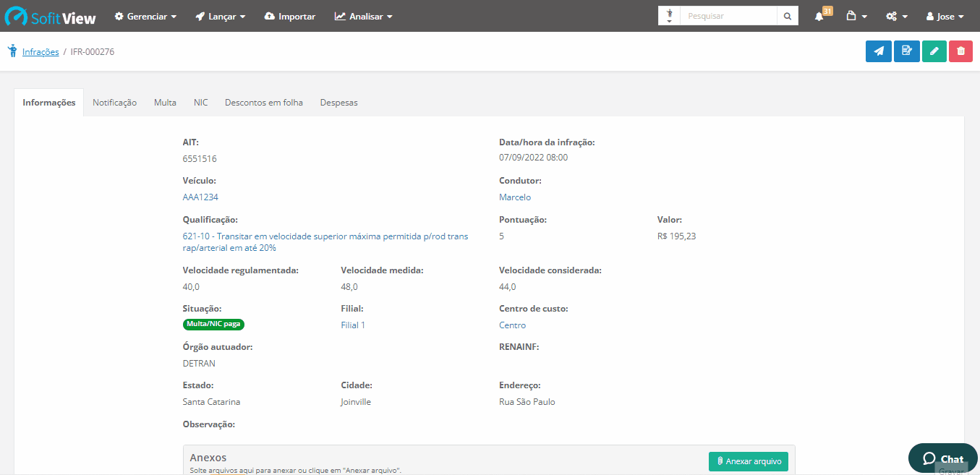Go back to Infrações list
The height and width of the screenshot is (475, 980).
(41, 52)
